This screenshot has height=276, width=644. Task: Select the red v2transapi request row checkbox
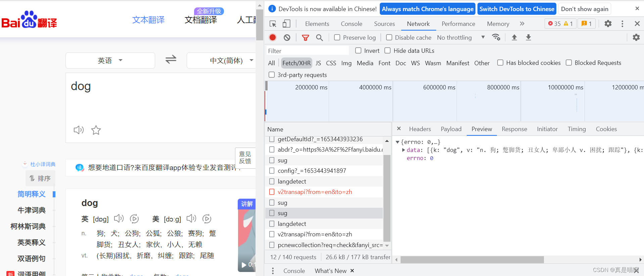pyautogui.click(x=272, y=192)
